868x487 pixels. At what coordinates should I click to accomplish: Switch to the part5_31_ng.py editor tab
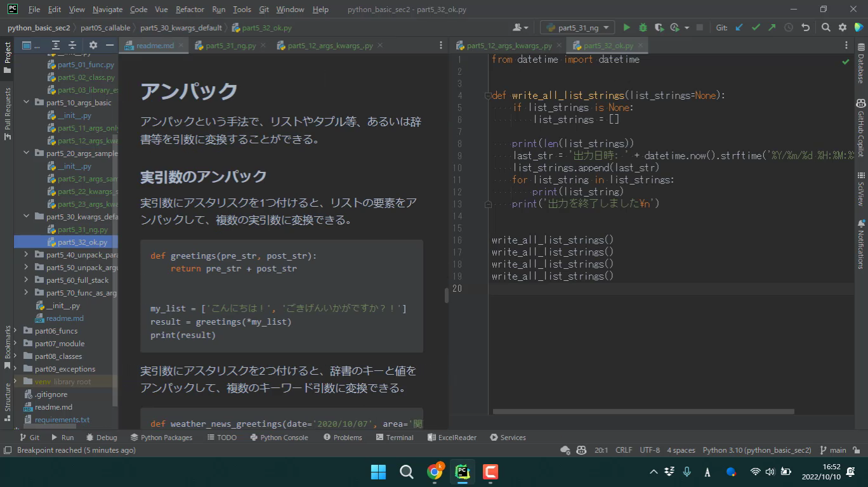pos(230,46)
